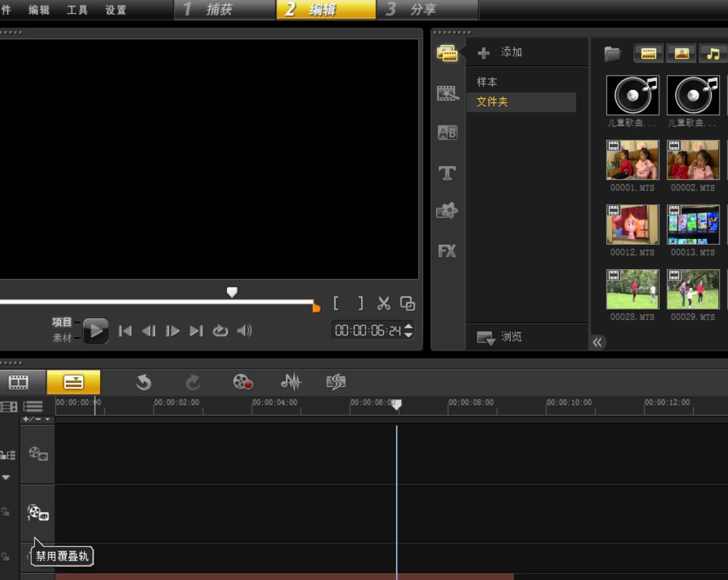Open the Title (T) library
The height and width of the screenshot is (580, 728).
(x=447, y=173)
